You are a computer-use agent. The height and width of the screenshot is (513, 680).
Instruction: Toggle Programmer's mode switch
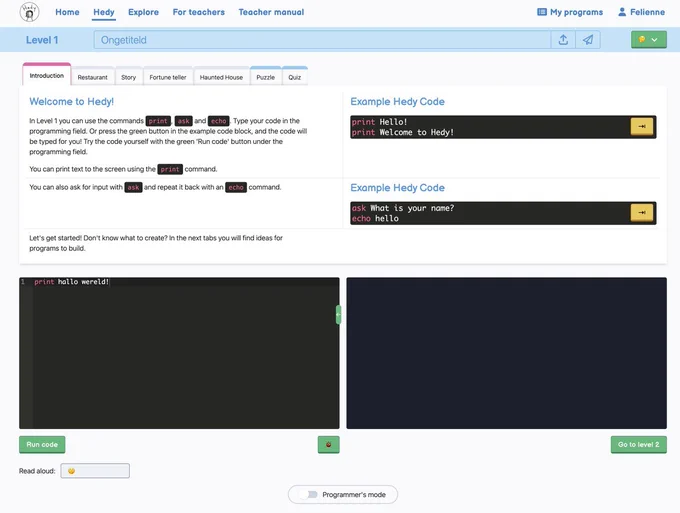coord(309,494)
